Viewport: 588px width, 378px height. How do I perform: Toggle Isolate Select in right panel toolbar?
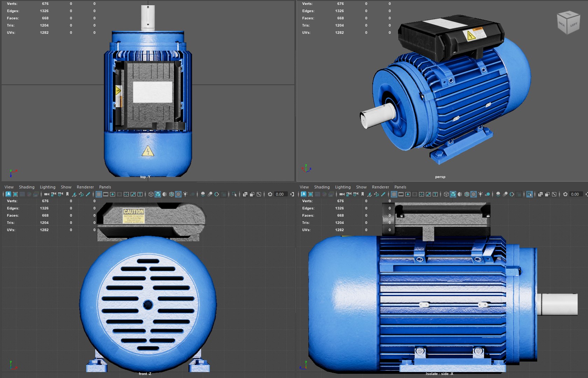pyautogui.click(x=529, y=194)
